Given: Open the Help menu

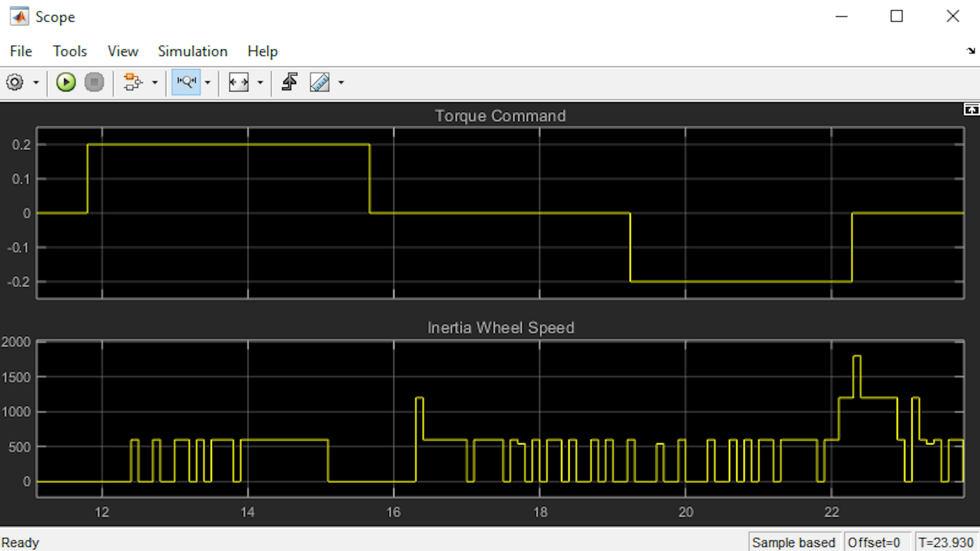Looking at the screenshot, I should pos(262,51).
